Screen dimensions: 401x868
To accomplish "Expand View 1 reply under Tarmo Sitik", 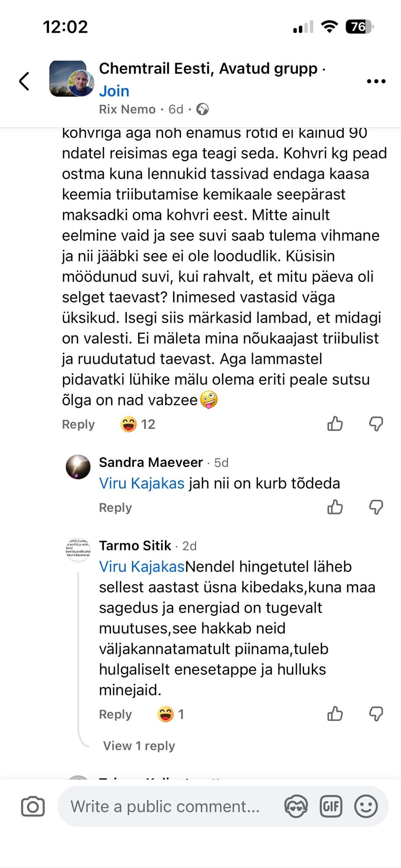I will click(139, 745).
